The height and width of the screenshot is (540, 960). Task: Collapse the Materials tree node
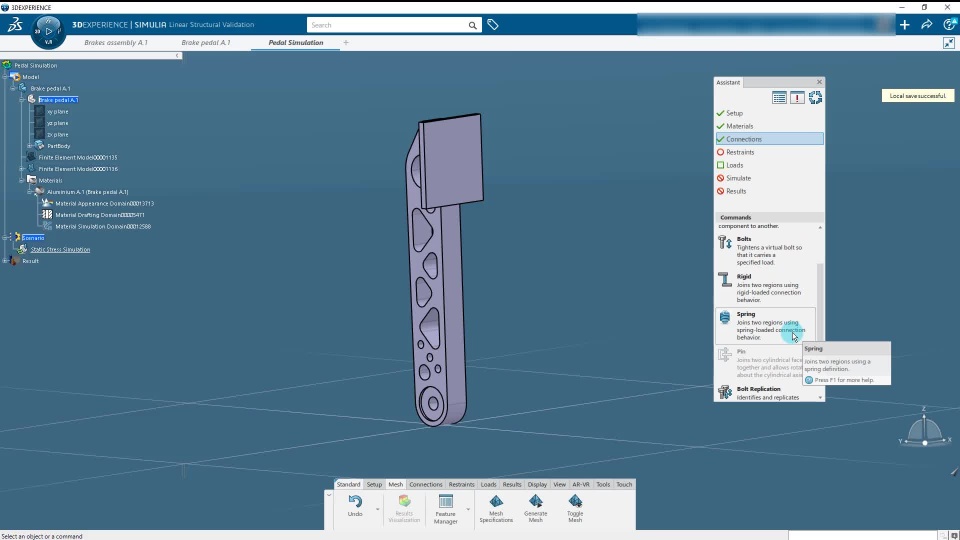[x=21, y=181]
